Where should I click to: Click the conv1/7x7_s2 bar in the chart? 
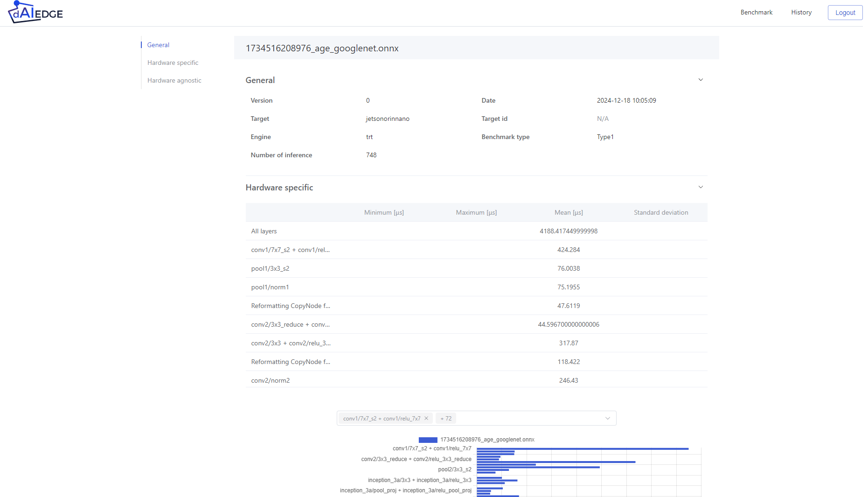(x=582, y=448)
